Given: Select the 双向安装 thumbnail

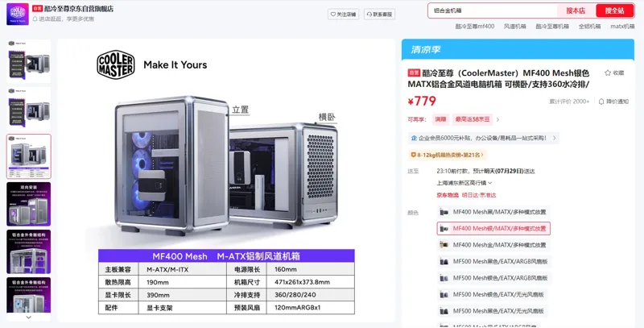Looking at the screenshot, I should point(29,204).
